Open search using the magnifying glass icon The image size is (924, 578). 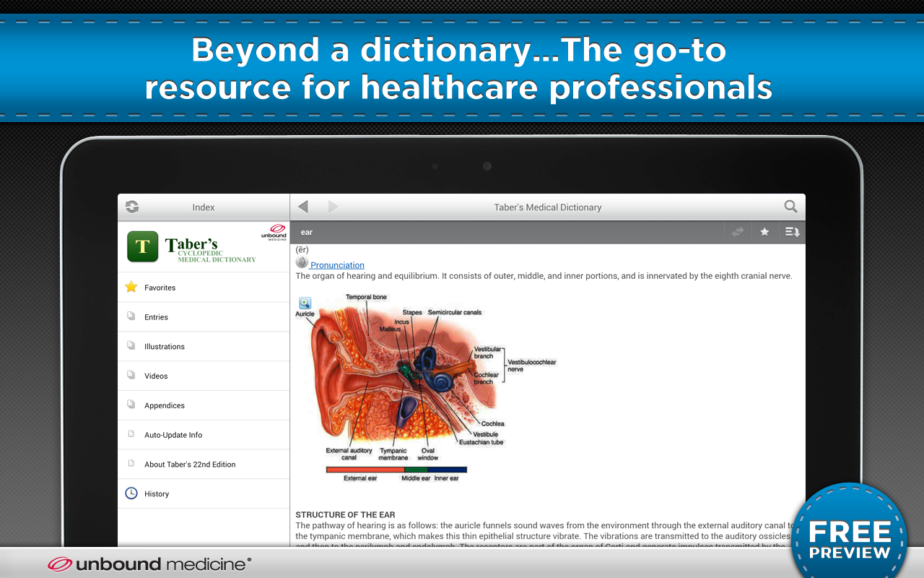(x=790, y=206)
